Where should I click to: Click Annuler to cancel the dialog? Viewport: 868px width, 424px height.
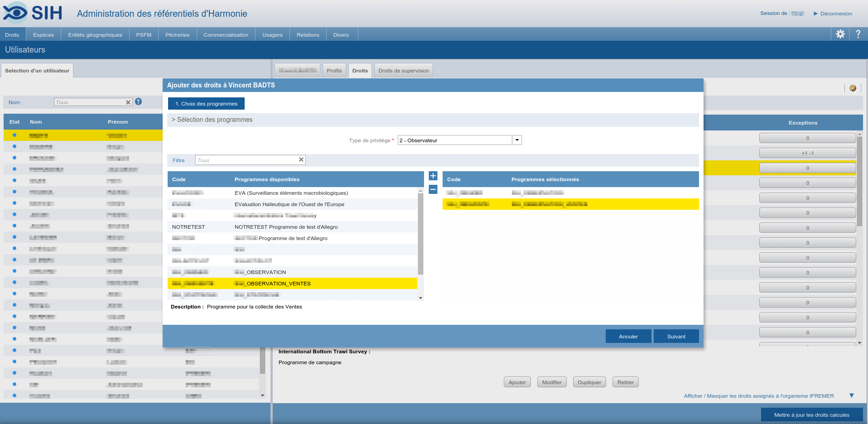(628, 337)
